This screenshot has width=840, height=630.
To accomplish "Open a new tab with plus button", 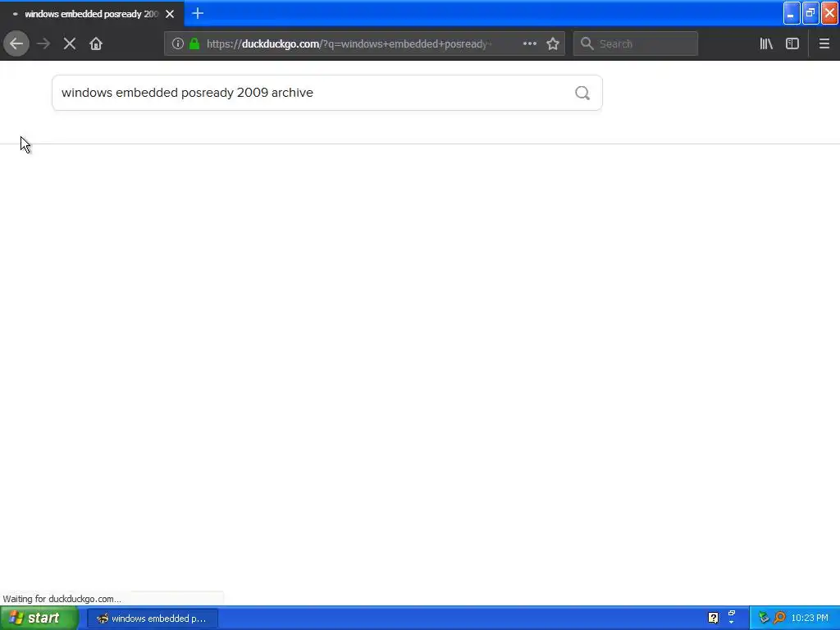I will pos(198,13).
